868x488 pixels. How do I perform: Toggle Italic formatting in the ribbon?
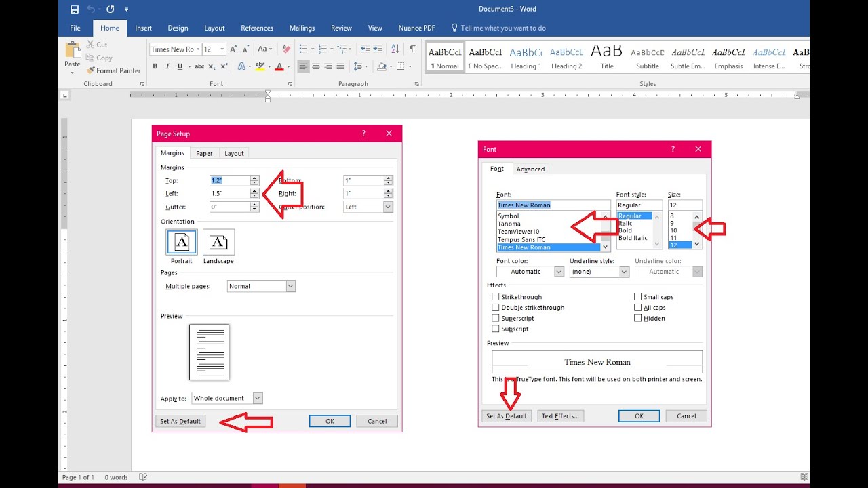click(x=167, y=66)
